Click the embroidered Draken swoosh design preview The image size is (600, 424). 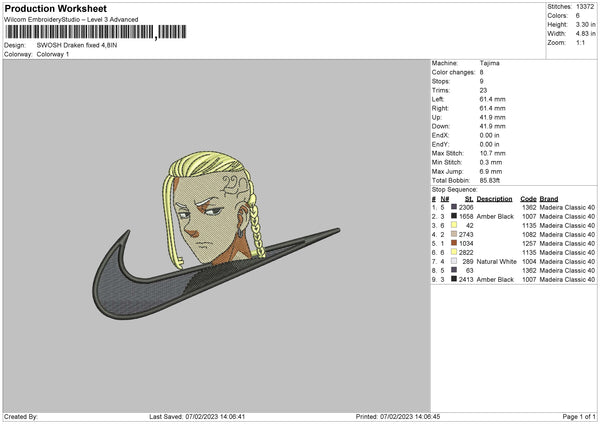[x=216, y=235]
